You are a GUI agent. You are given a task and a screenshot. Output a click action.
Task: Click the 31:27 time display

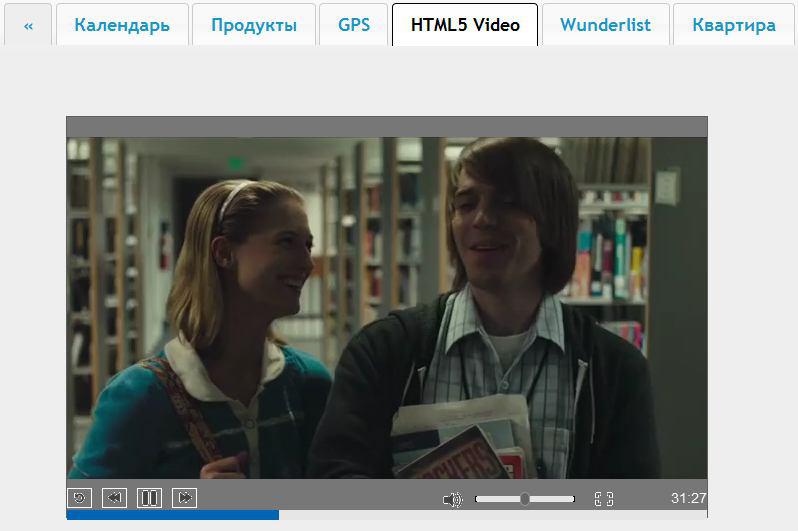pyautogui.click(x=689, y=498)
